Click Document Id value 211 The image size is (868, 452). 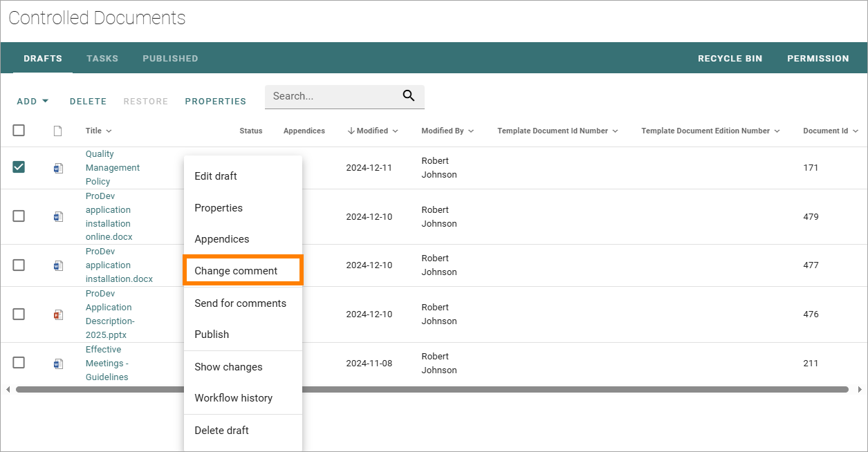tap(811, 364)
